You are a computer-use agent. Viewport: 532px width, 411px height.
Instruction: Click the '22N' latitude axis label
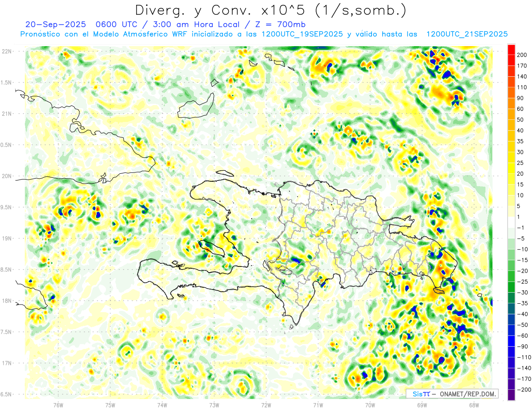coord(7,51)
